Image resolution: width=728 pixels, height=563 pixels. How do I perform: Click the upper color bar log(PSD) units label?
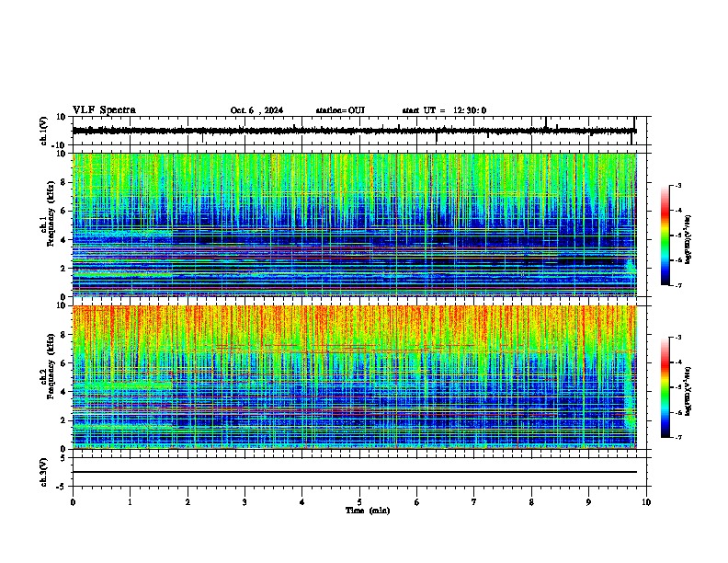click(x=688, y=240)
